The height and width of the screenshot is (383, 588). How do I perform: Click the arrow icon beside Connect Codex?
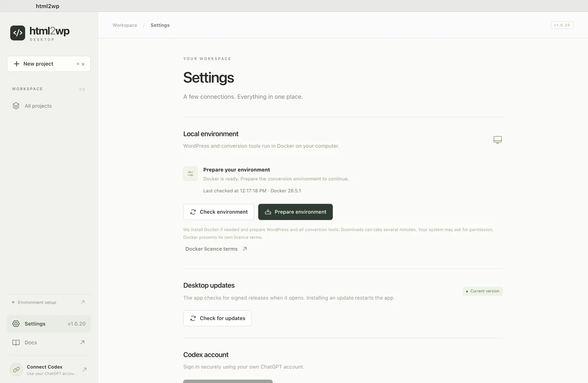pos(85,369)
